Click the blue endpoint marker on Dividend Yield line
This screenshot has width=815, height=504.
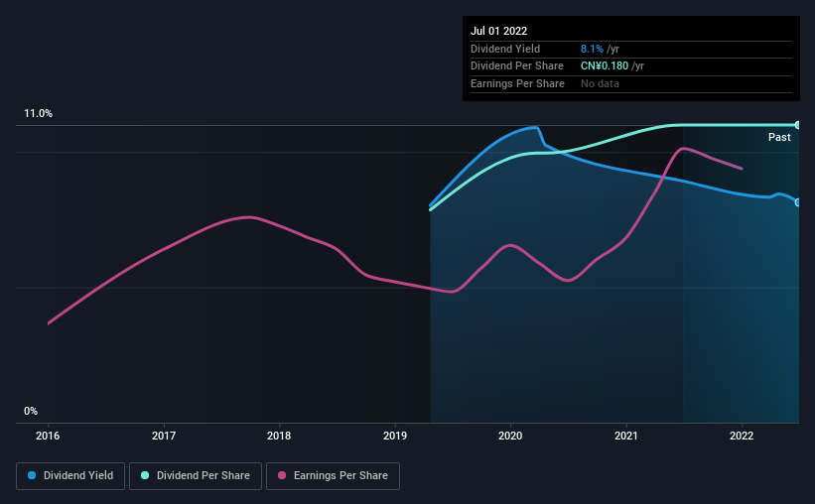798,202
